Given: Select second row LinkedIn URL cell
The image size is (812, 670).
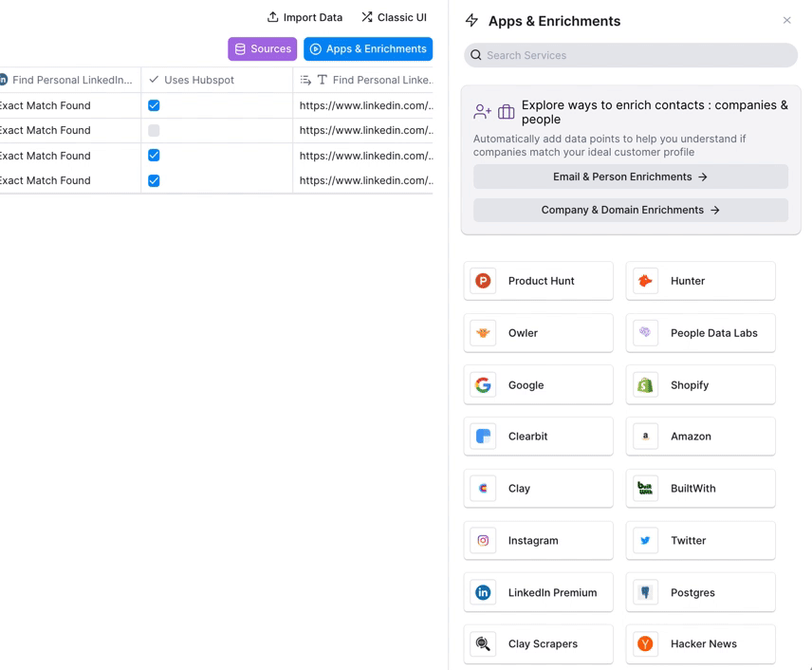Looking at the screenshot, I should click(363, 130).
